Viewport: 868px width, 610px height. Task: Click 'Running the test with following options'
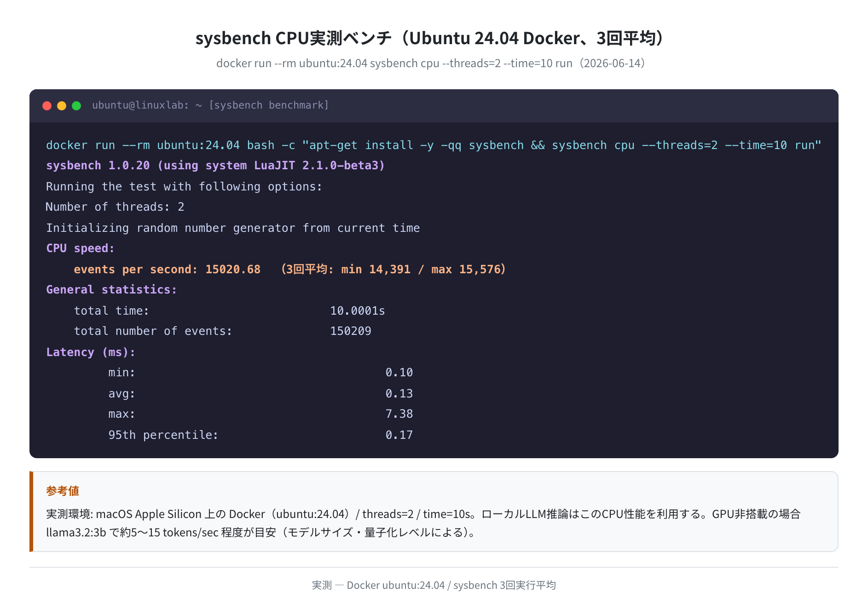pyautogui.click(x=184, y=187)
